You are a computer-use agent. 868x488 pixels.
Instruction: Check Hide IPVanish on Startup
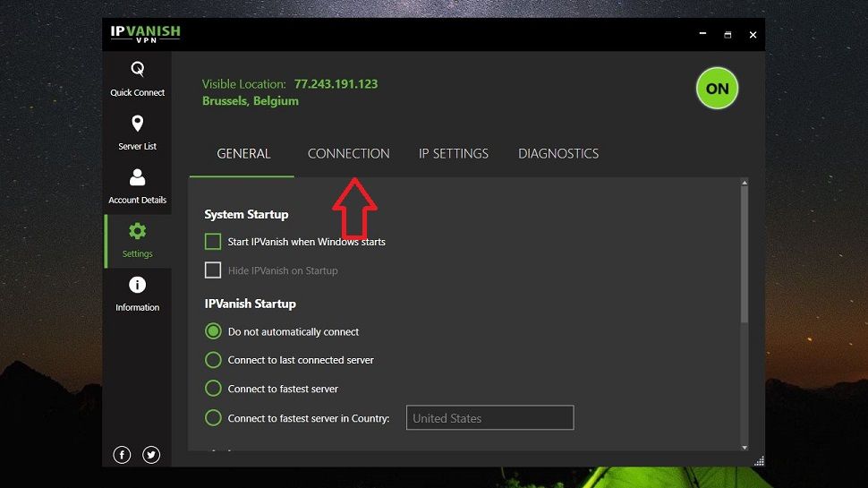click(213, 270)
